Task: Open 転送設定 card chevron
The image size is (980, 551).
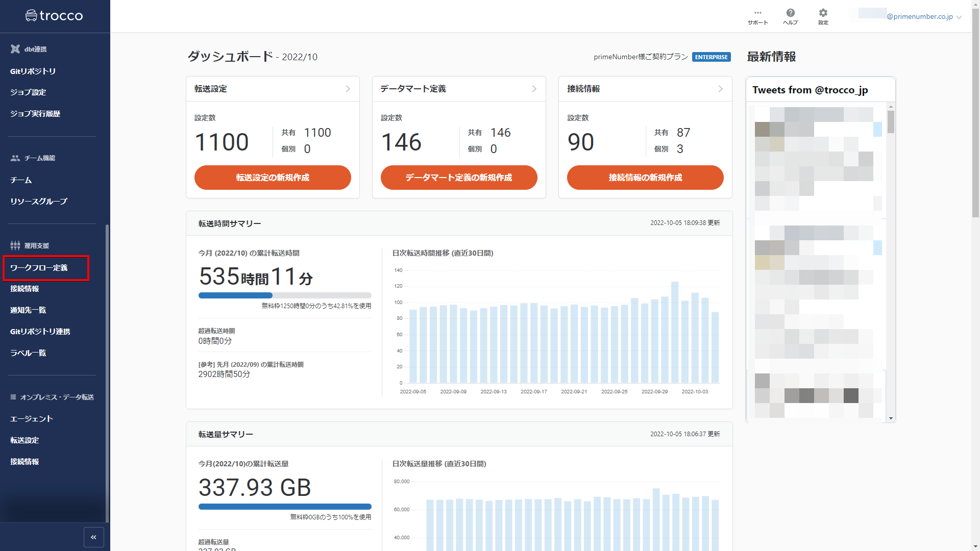Action: pyautogui.click(x=348, y=89)
